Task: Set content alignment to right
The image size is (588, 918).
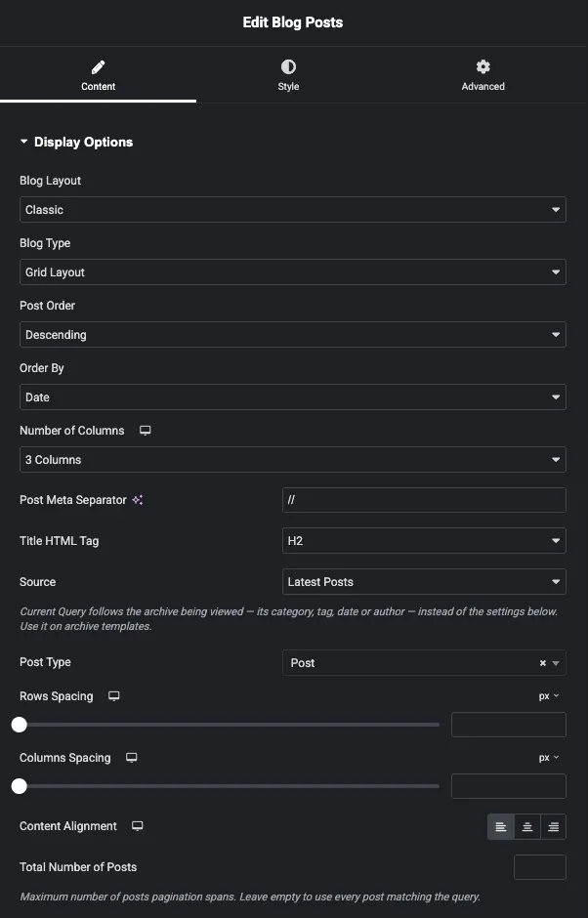Action: pos(554,826)
